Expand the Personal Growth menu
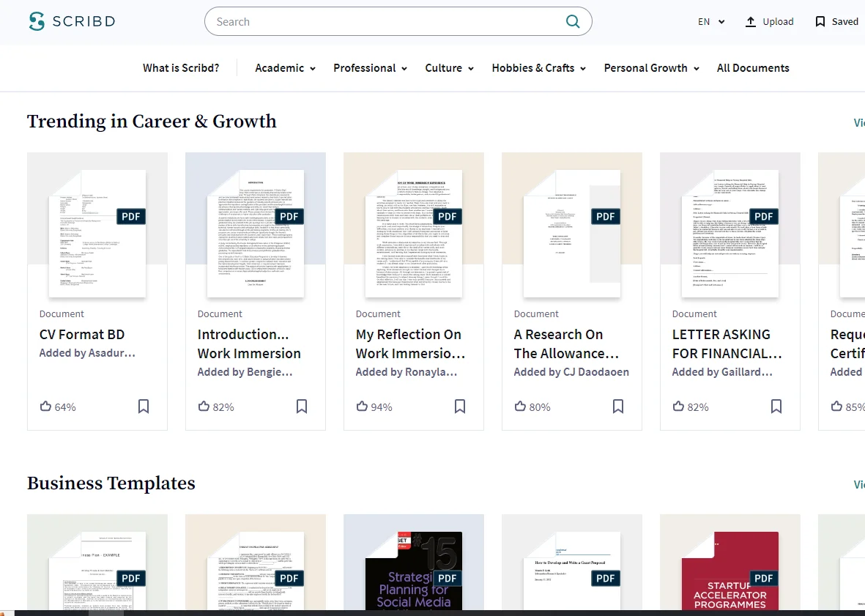 (652, 68)
